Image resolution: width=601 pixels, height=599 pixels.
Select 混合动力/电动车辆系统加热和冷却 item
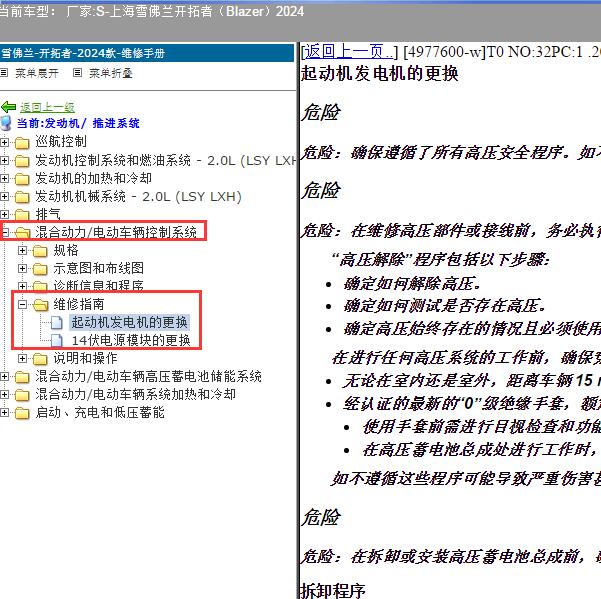point(136,394)
